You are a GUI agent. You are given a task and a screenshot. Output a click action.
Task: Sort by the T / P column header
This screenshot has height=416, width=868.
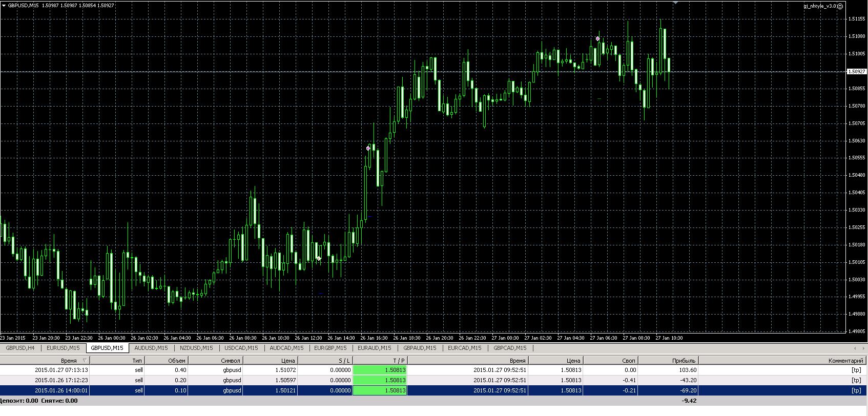tap(380, 361)
